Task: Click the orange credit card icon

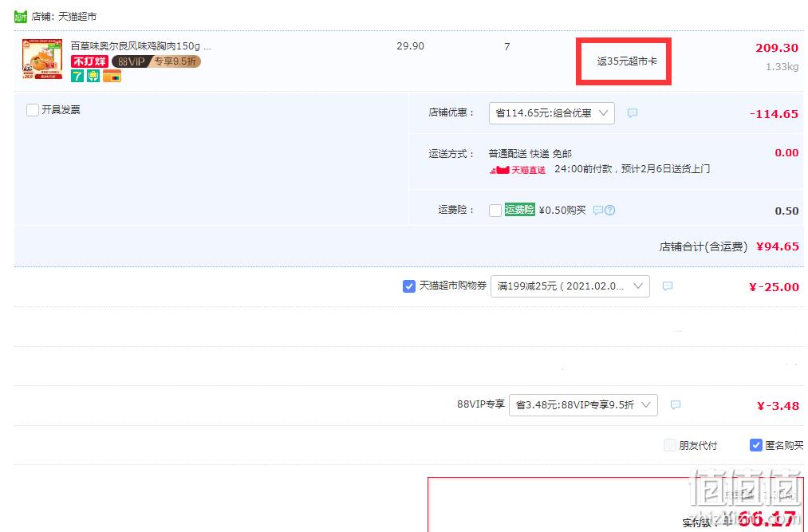Action: coord(112,77)
